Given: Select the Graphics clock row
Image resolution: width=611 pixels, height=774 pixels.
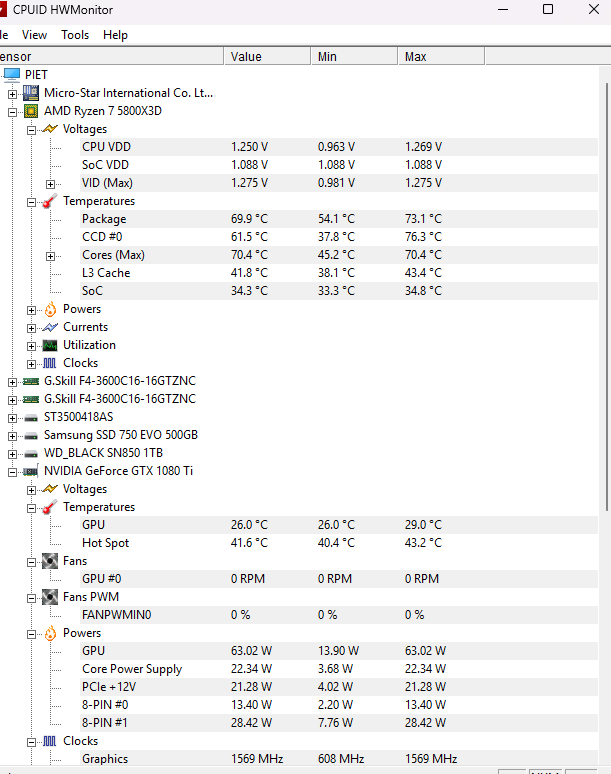Looking at the screenshot, I should tap(339, 759).
